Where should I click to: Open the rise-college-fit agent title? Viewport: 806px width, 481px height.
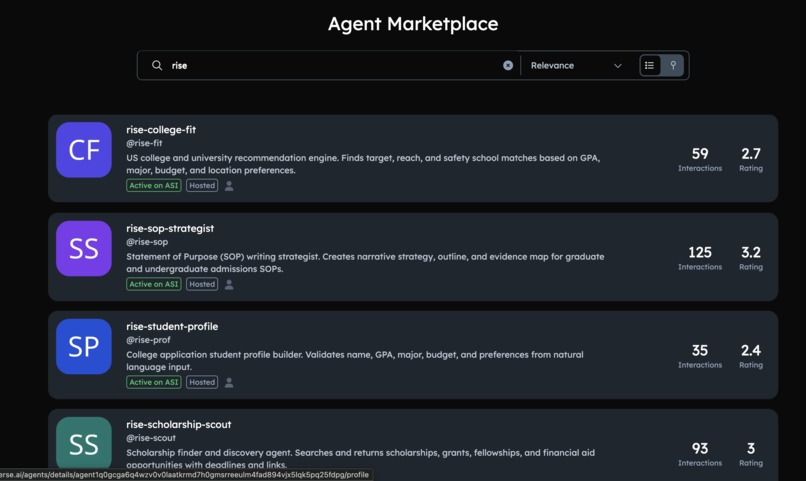[x=161, y=130]
